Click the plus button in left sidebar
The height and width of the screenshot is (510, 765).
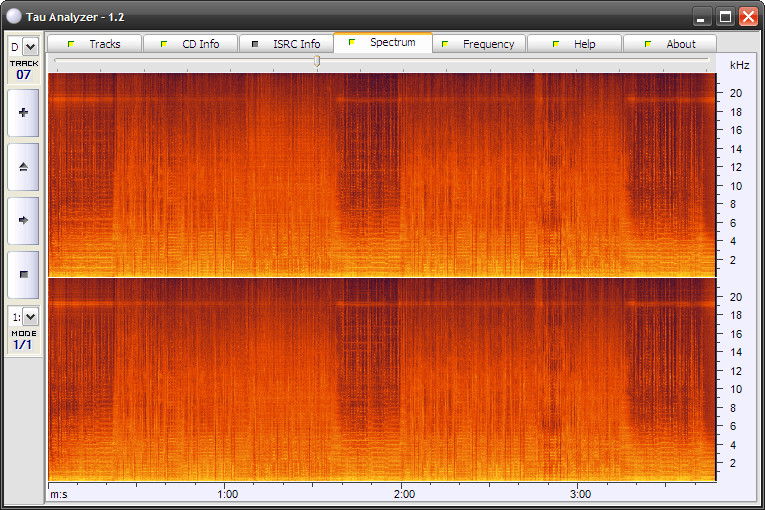(x=23, y=113)
